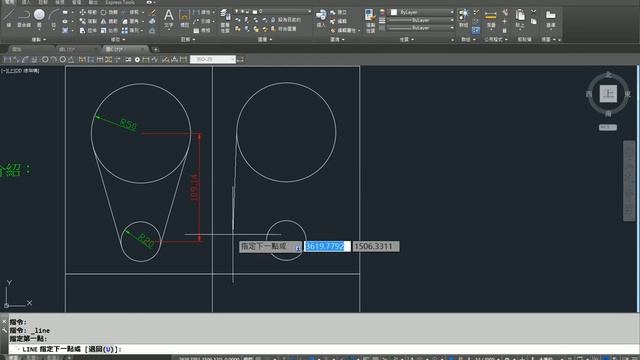Click the Group icon
The width and height of the screenshot is (640, 360).
pyautogui.click(x=464, y=18)
